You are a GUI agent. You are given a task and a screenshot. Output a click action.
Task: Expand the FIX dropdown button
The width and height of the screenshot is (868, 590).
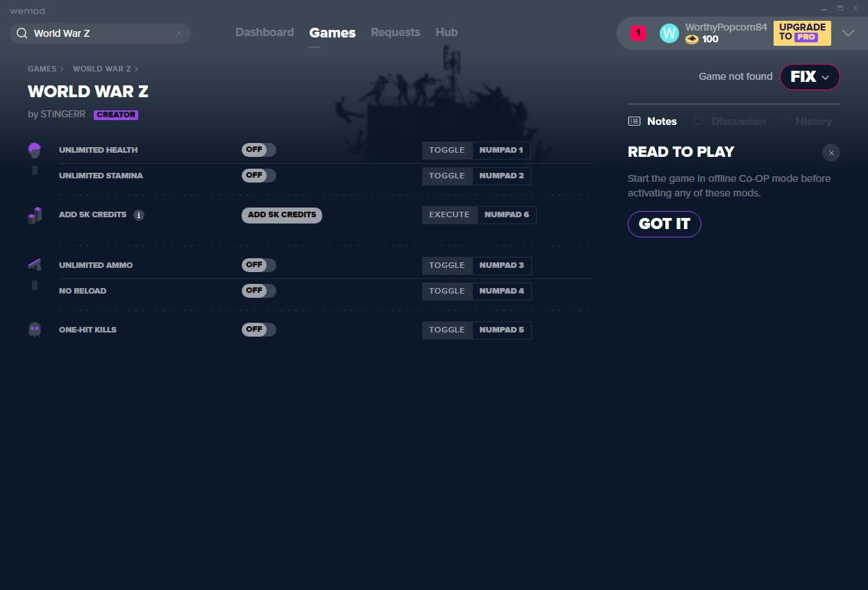(x=810, y=77)
